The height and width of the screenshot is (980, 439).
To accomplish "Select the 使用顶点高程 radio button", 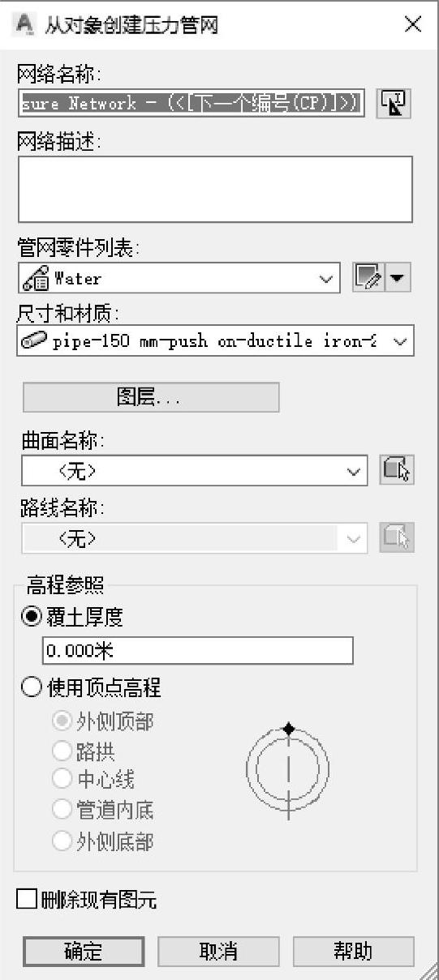I will coord(32,687).
